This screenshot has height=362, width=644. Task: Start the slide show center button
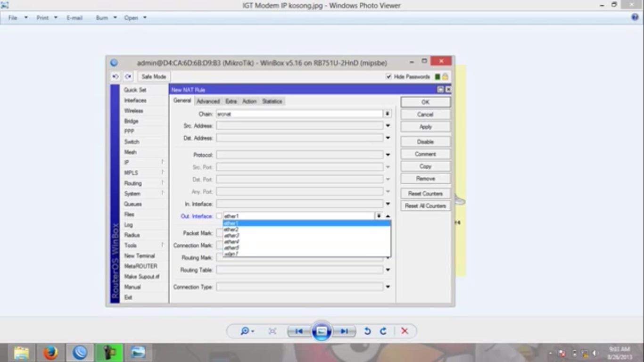coord(322,331)
